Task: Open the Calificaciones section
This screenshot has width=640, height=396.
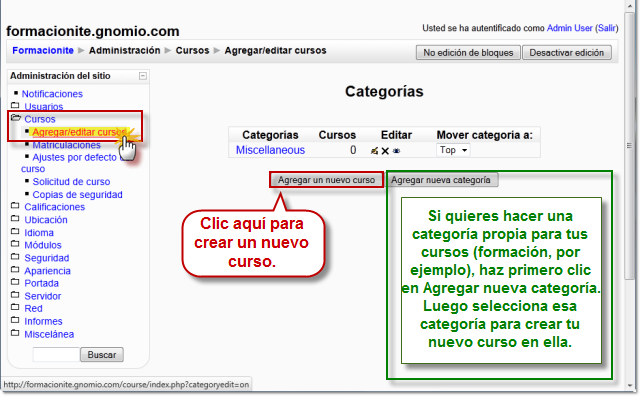Action: [x=55, y=207]
